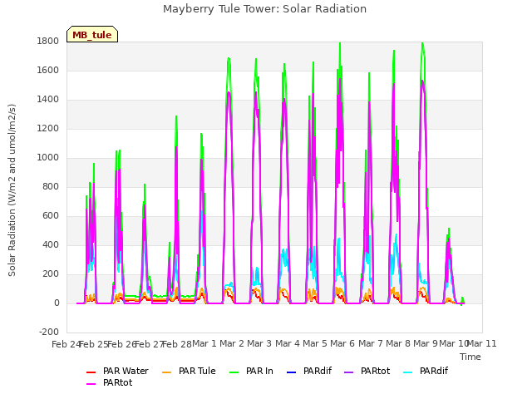The height and width of the screenshot is (399, 532).
Task: Click the Mar 5 x-axis date label
Action: click(x=315, y=343)
